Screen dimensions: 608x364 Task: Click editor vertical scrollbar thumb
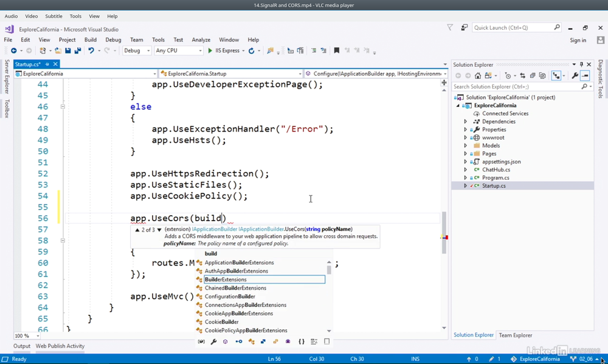coord(444,233)
